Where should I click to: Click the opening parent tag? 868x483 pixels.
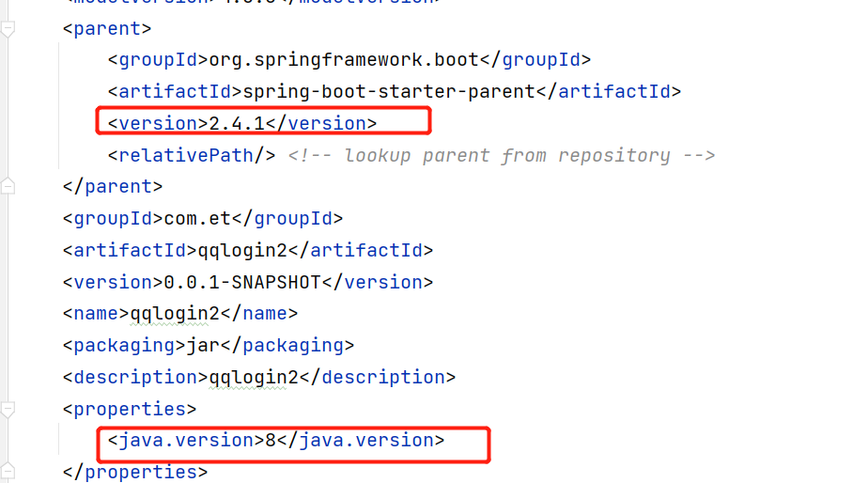(x=107, y=29)
